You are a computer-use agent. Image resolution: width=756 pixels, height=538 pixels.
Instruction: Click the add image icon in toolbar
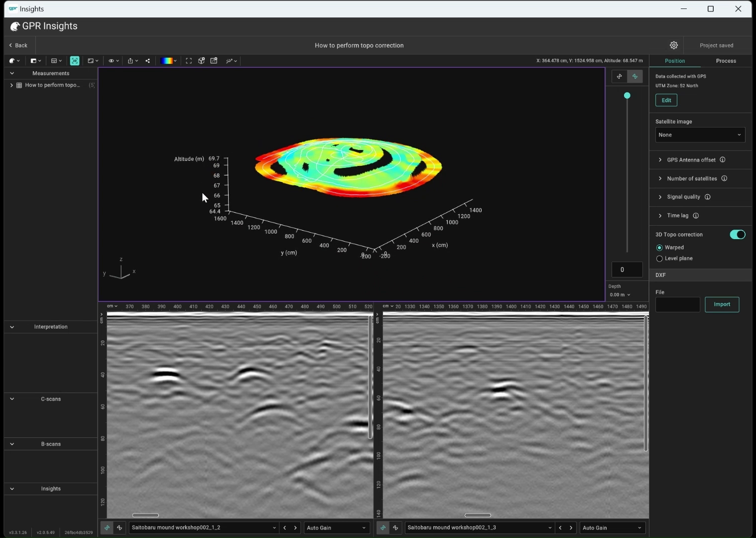[214, 60]
